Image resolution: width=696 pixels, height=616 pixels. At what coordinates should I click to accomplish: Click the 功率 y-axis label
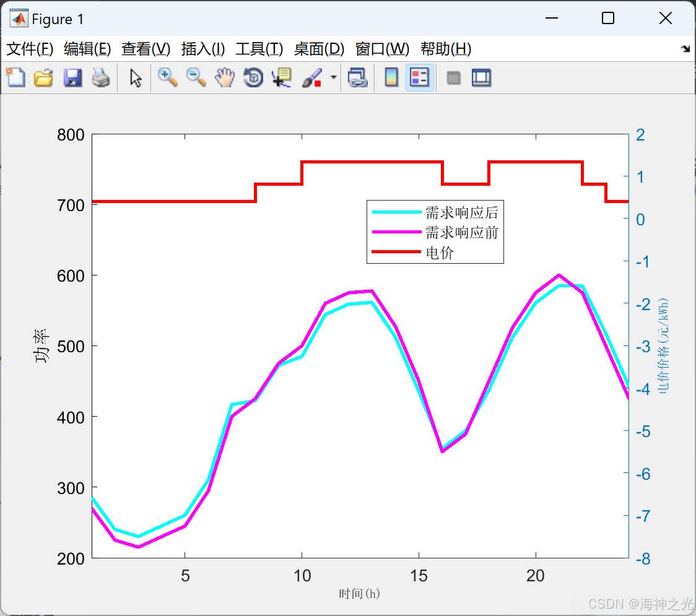(41, 346)
